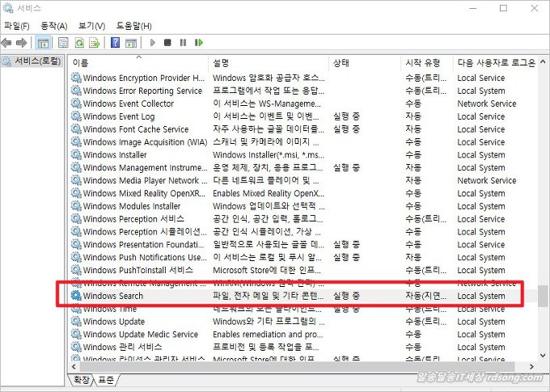Click the Forward arrow toolbar icon
Viewport: 550px width, 392px height.
click(x=21, y=43)
